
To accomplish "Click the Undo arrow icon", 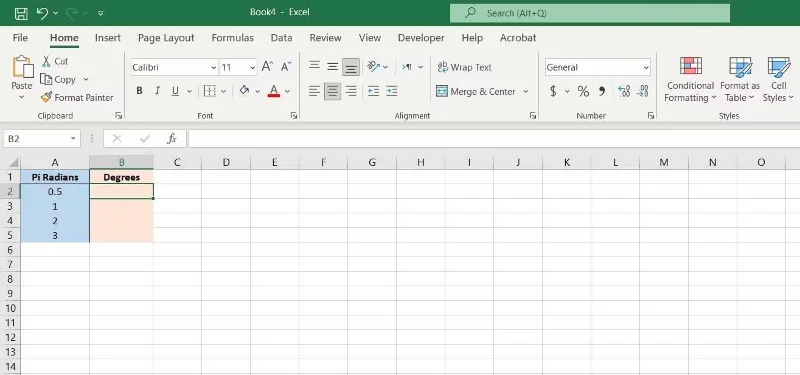I will (x=43, y=13).
